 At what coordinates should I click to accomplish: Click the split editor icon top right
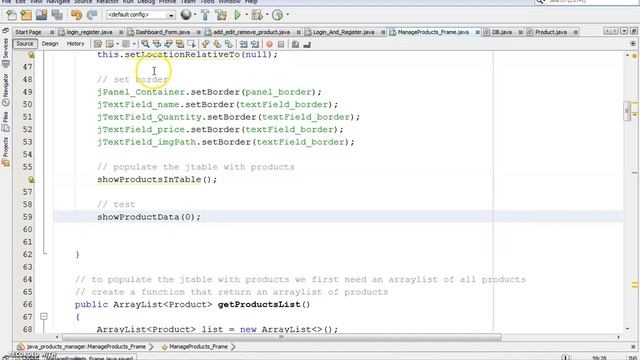click(x=633, y=44)
